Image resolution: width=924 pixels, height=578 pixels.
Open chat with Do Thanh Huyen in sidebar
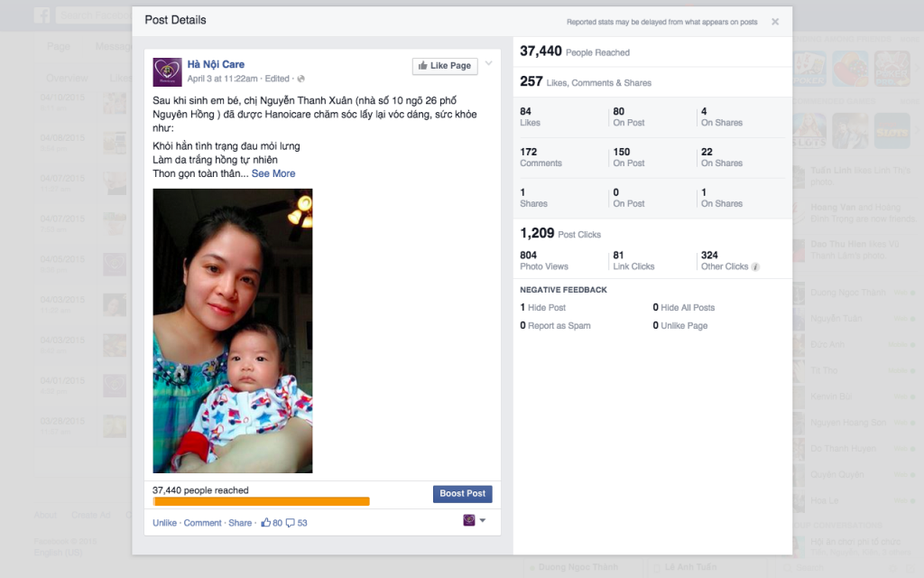855,448
